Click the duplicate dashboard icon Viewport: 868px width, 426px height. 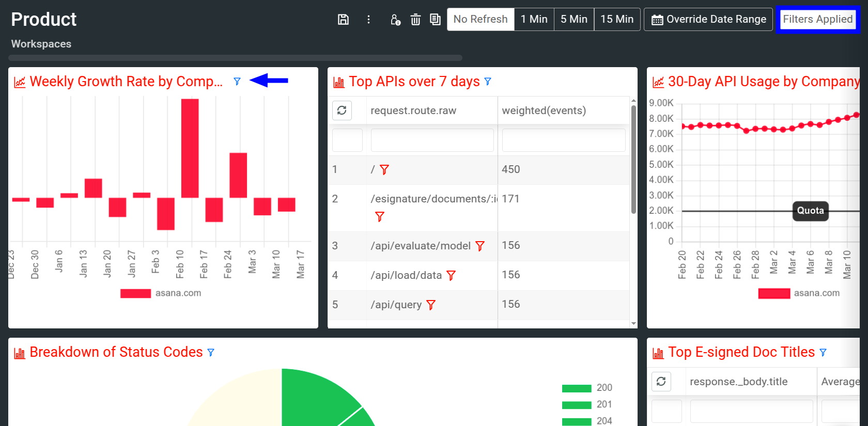click(x=435, y=20)
